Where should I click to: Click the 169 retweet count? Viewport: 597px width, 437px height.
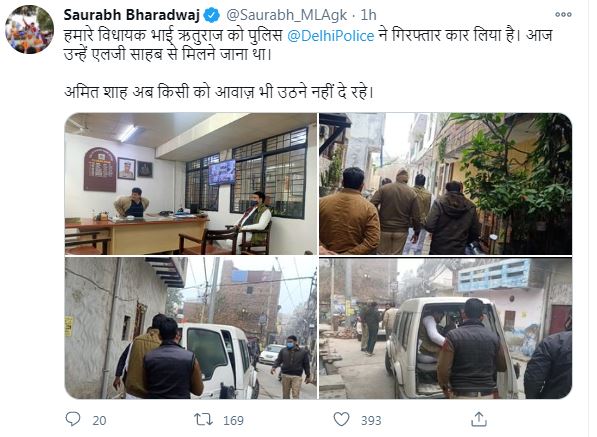[233, 420]
